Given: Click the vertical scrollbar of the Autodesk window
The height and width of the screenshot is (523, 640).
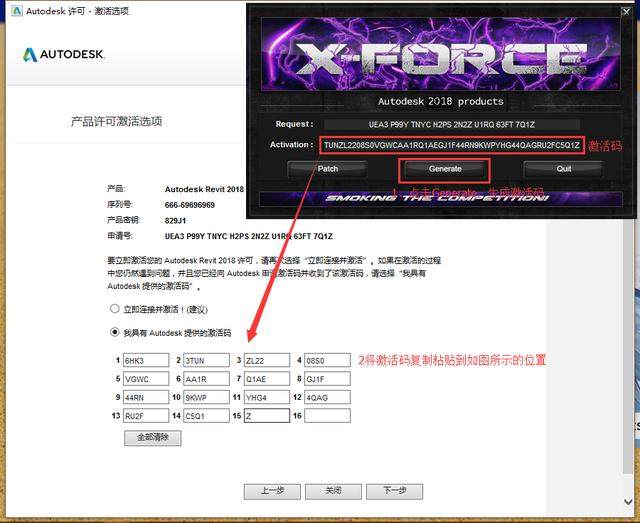Looking at the screenshot, I should [x=628, y=347].
